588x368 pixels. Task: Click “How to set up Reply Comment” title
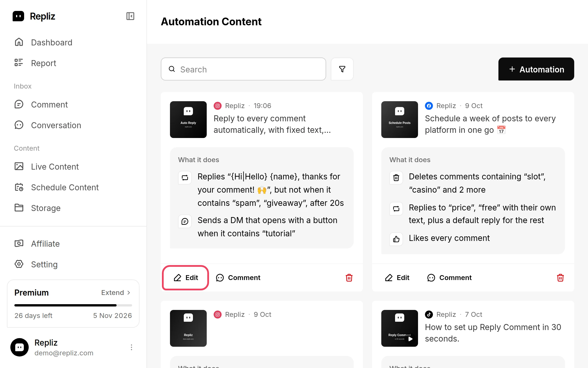point(493,333)
